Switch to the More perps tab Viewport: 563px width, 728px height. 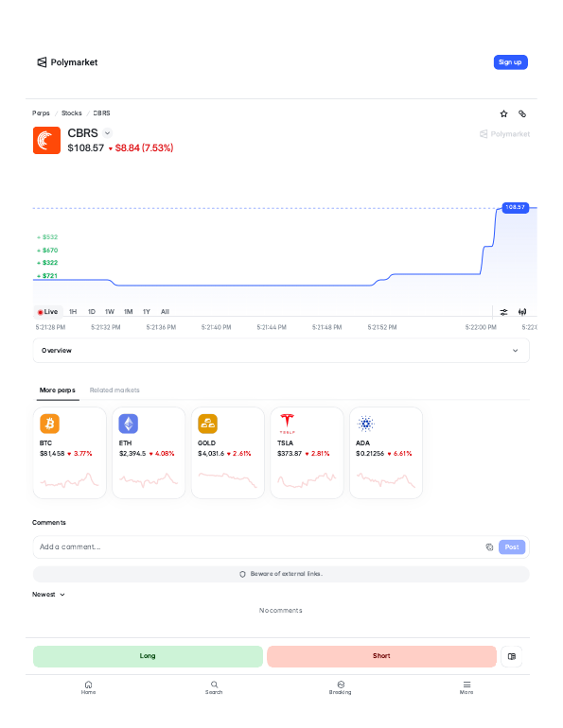[57, 390]
